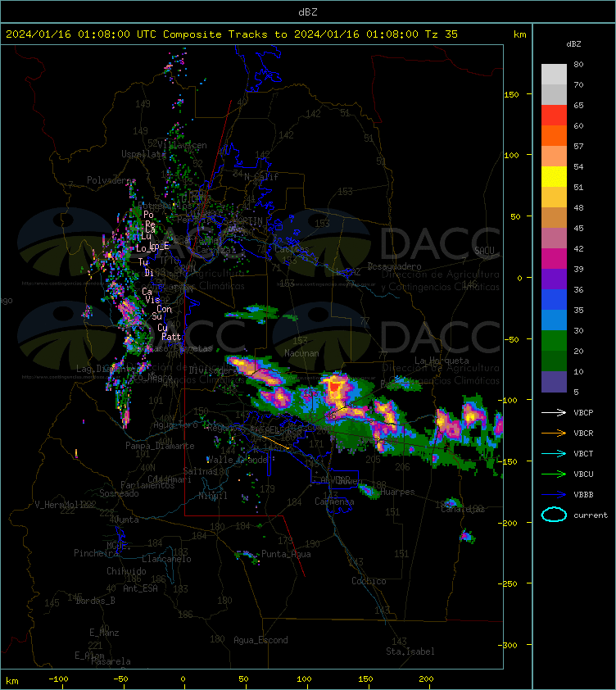Click the orange VBCR track line on the map
This screenshot has width=616, height=690.
pyautogui.click(x=275, y=443)
